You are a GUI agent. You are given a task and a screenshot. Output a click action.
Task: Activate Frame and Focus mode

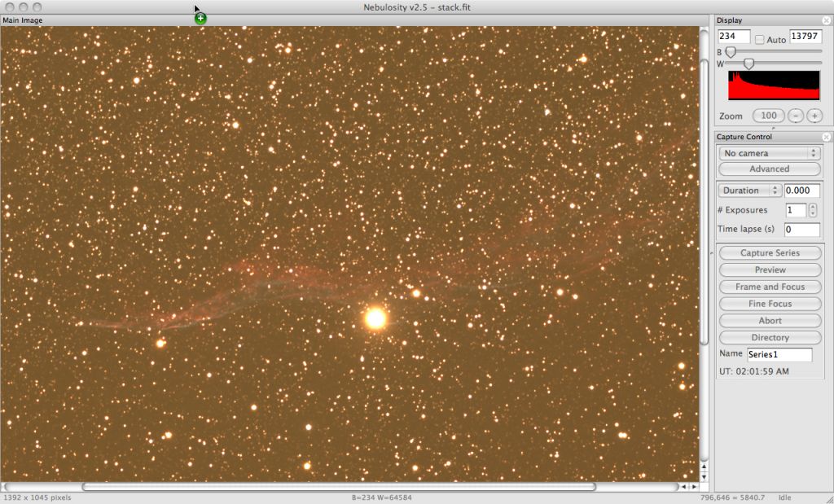tap(769, 287)
